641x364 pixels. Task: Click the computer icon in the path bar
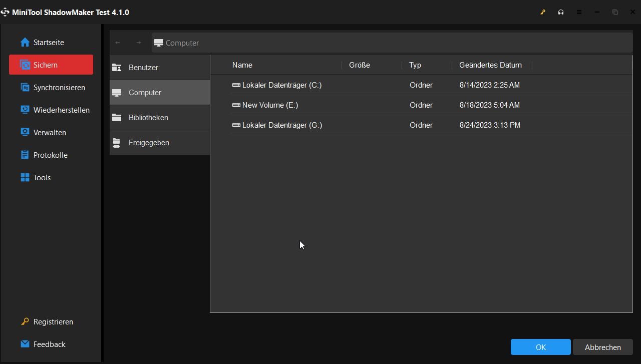(x=159, y=43)
